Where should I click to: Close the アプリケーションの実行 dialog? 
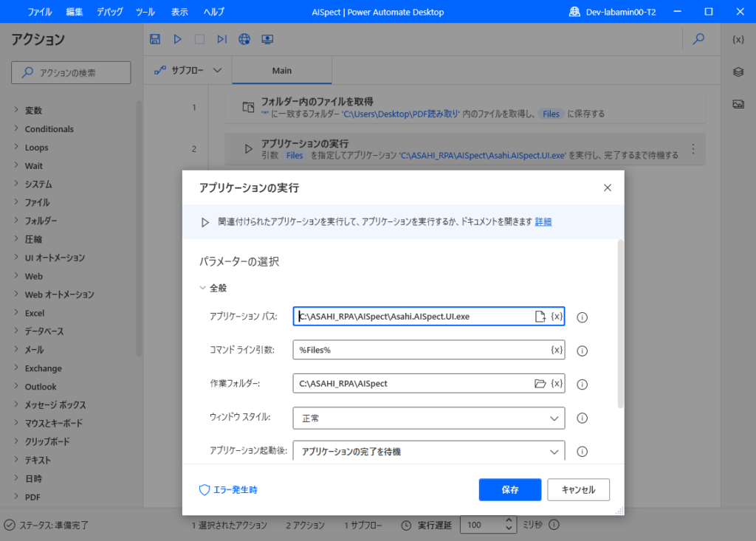click(x=608, y=187)
